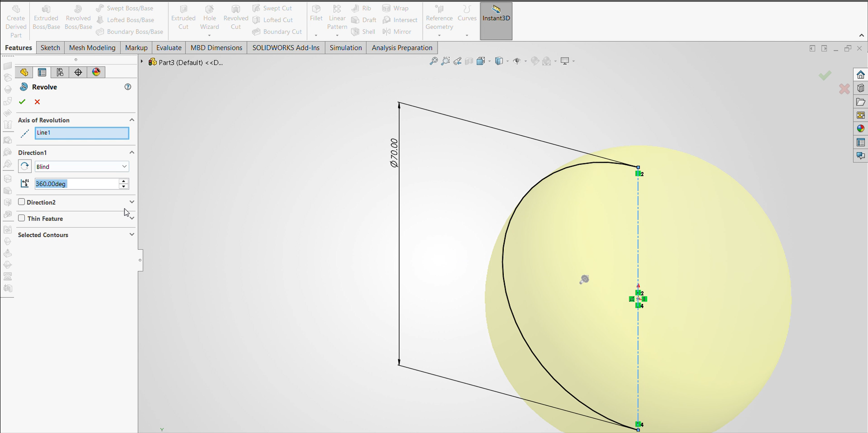Expand the Selected Contours section
The image size is (868, 433).
[132, 234]
